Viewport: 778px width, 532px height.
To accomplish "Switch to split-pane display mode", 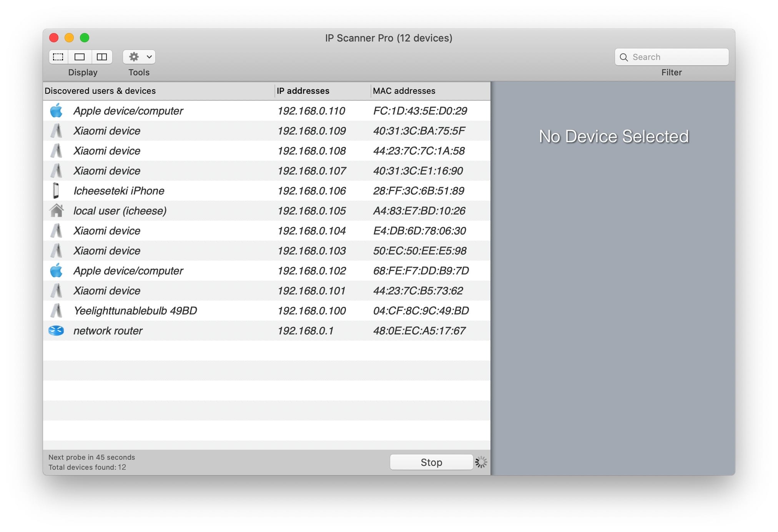I will point(102,57).
